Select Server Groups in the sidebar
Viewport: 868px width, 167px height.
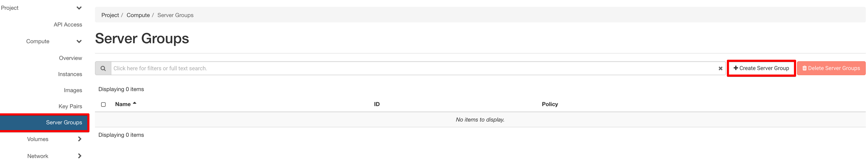(64, 123)
